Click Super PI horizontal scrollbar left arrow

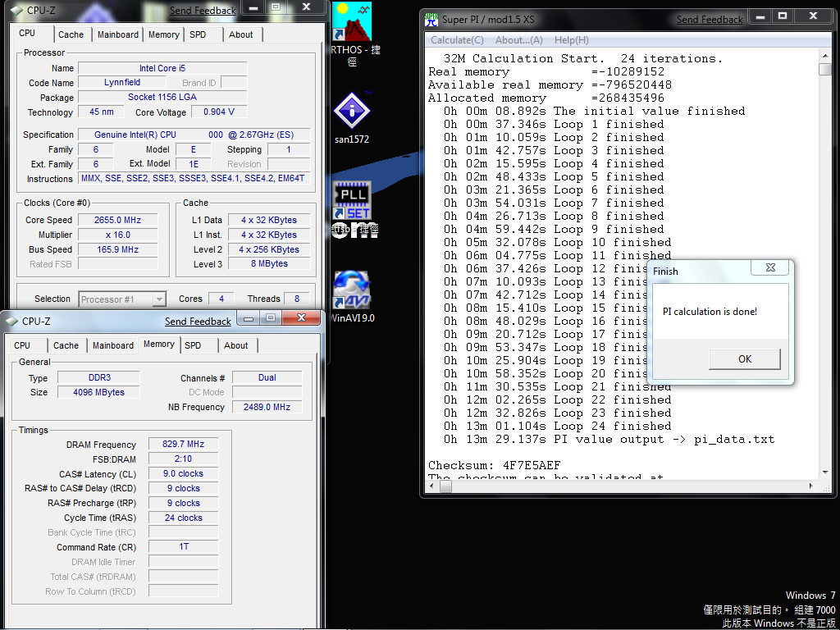tap(431, 486)
